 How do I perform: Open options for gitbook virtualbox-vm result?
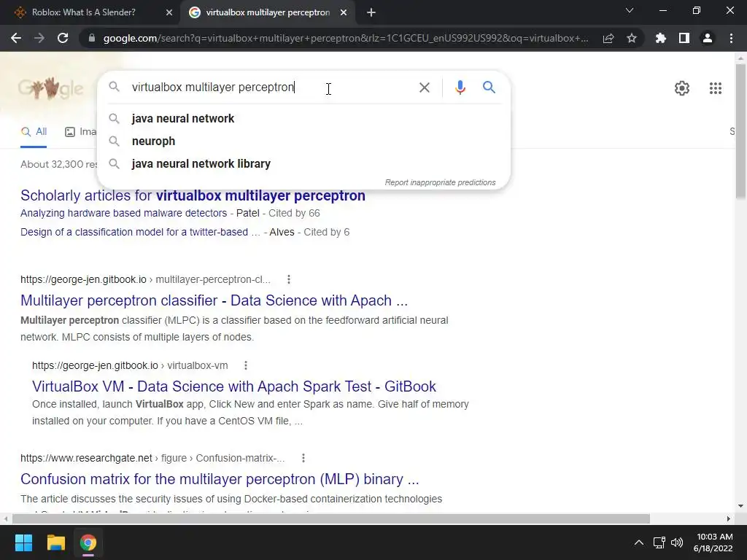[x=246, y=365]
